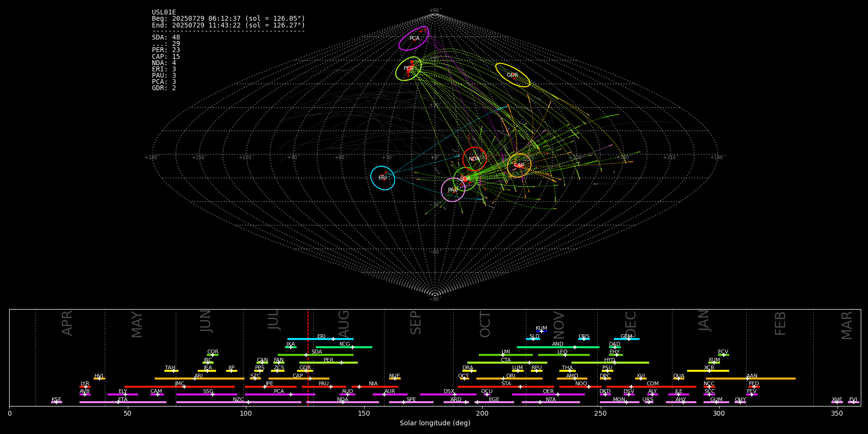
Task: Click the LEO shower bar in timeline
Action: click(x=564, y=355)
